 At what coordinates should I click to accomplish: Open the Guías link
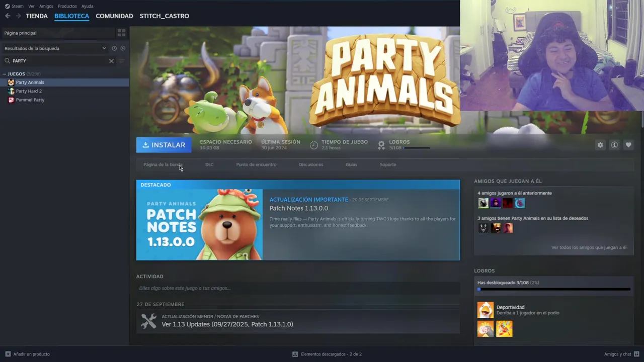(351, 164)
